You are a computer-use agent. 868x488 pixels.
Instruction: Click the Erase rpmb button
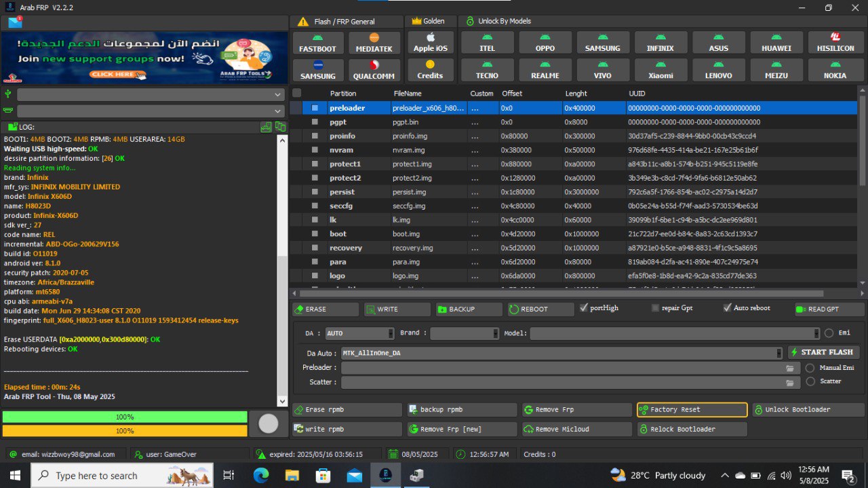click(347, 410)
